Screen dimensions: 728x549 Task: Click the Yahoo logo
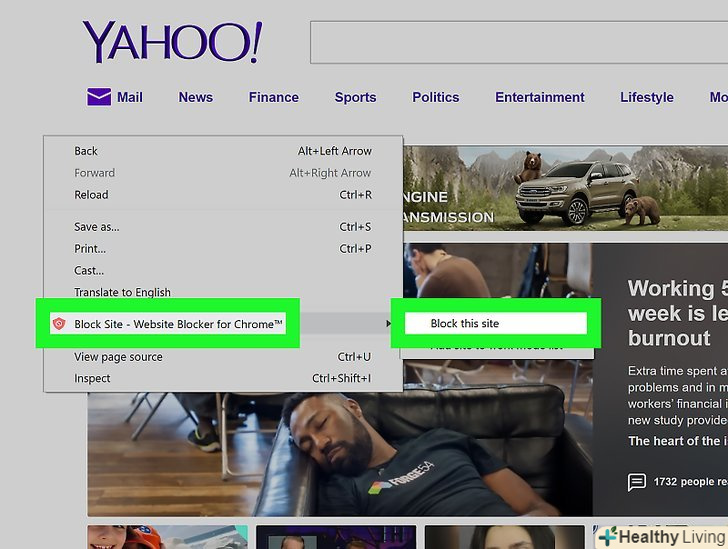click(x=172, y=42)
